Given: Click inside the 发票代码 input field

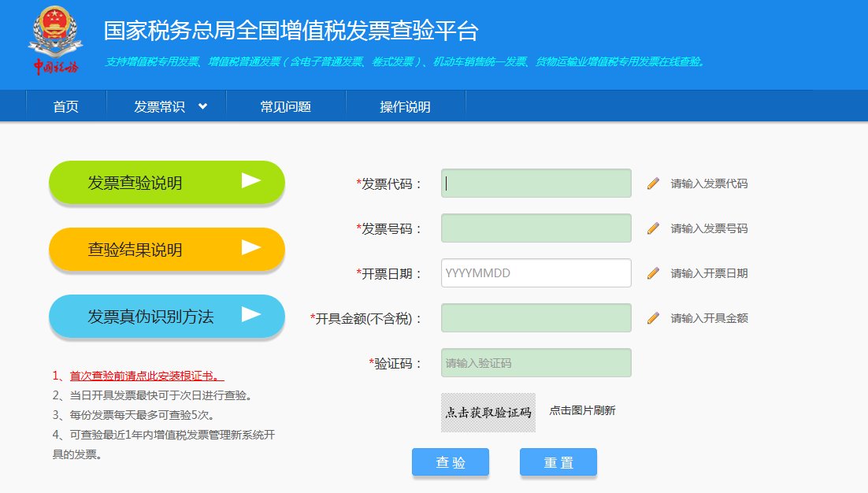Looking at the screenshot, I should 535,183.
